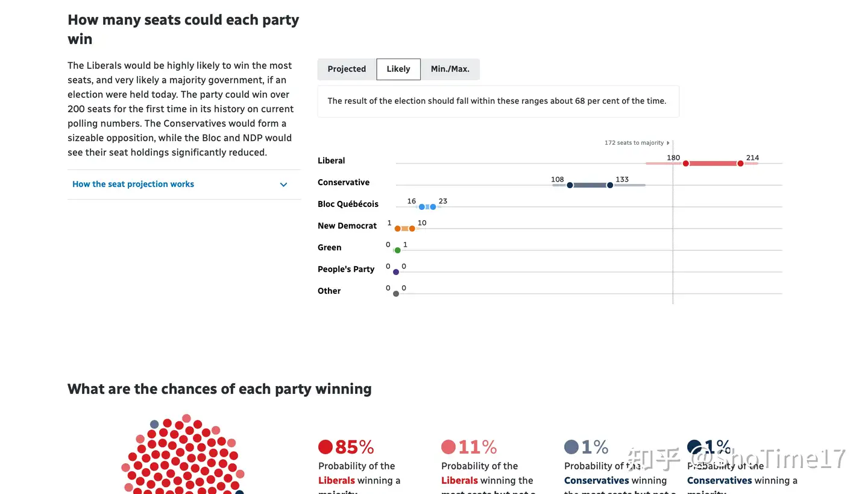
Task: Click the Other party grey seat dot
Action: click(x=396, y=294)
